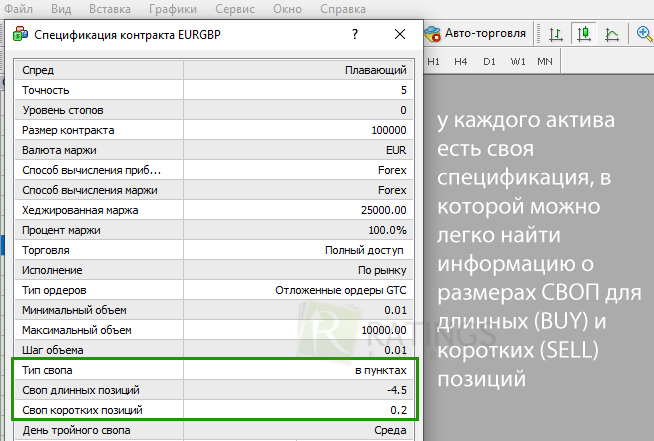Image resolution: width=654 pixels, height=441 pixels.
Task: Select the line chart icon
Action: tap(612, 33)
